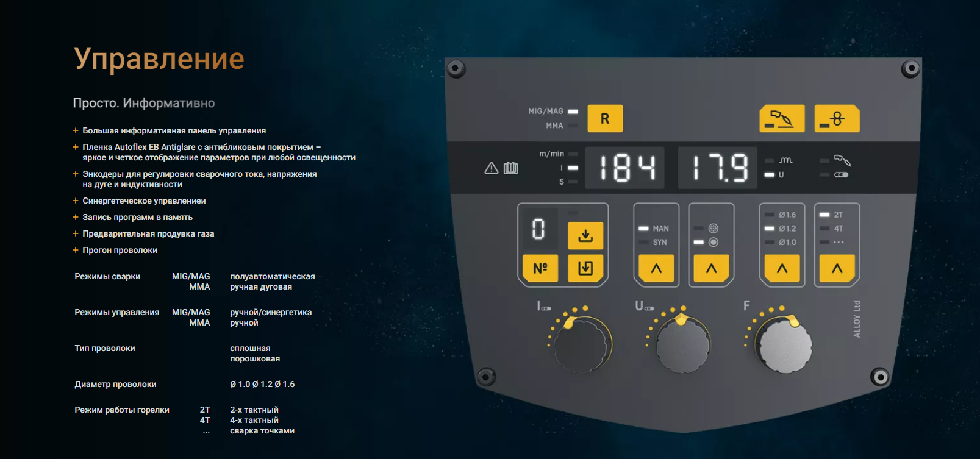This screenshot has height=459, width=980.
Task: Click the inductance coil symbol indicator
Action: pos(786,160)
